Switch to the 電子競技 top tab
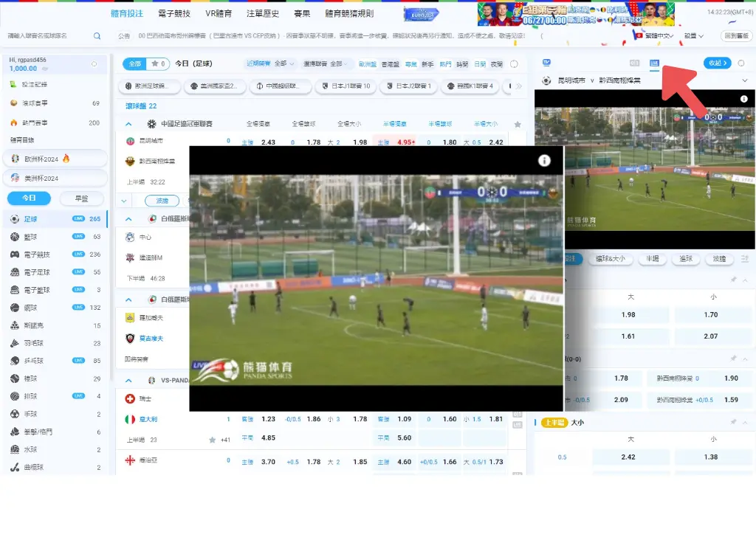 tap(173, 13)
